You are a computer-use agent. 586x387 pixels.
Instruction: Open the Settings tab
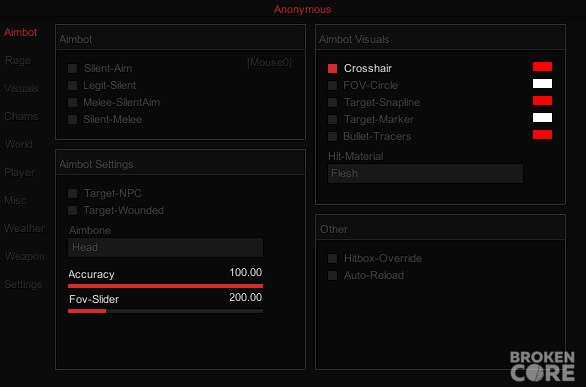23,285
